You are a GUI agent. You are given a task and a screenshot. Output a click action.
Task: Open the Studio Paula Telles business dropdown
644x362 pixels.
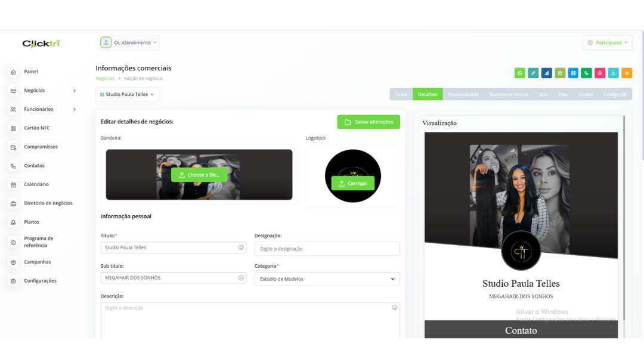pyautogui.click(x=128, y=94)
